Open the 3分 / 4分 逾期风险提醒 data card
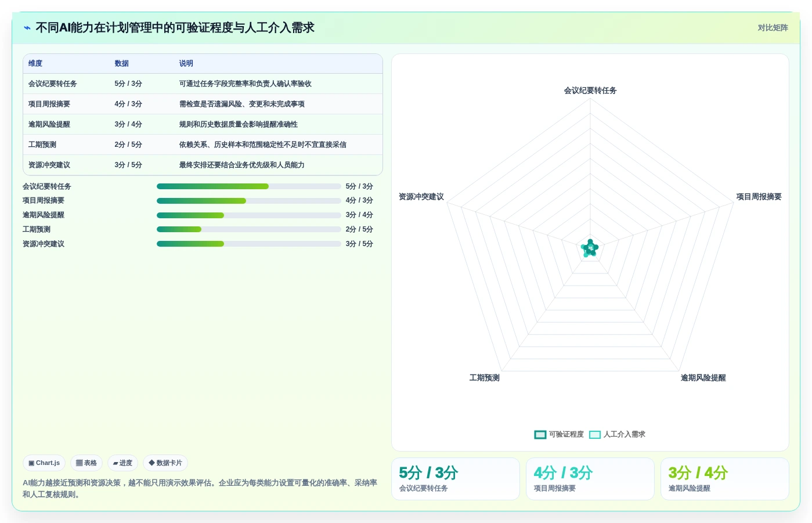 (725, 479)
